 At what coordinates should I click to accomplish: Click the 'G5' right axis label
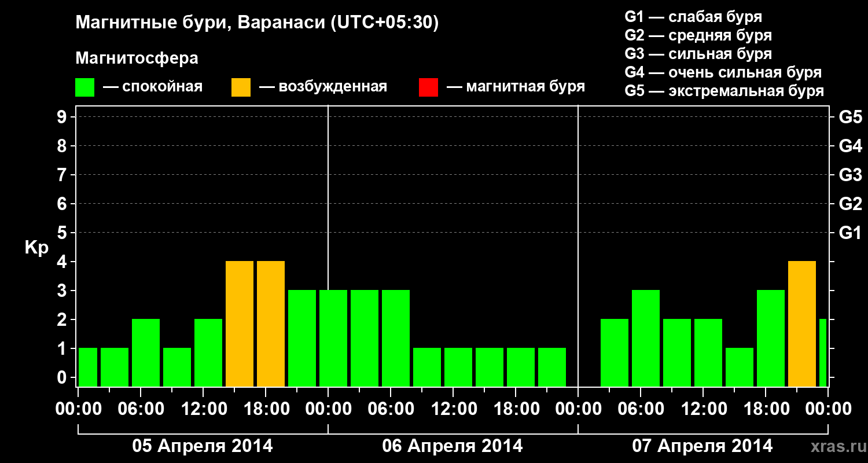(x=851, y=117)
